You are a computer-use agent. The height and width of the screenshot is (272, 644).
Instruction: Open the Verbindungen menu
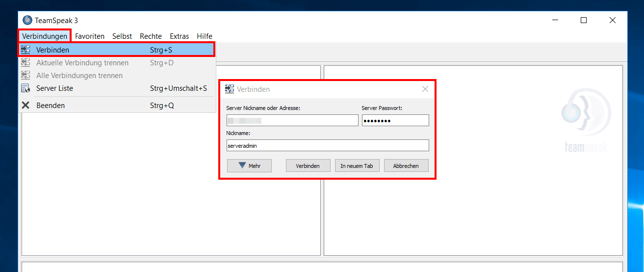pos(45,36)
